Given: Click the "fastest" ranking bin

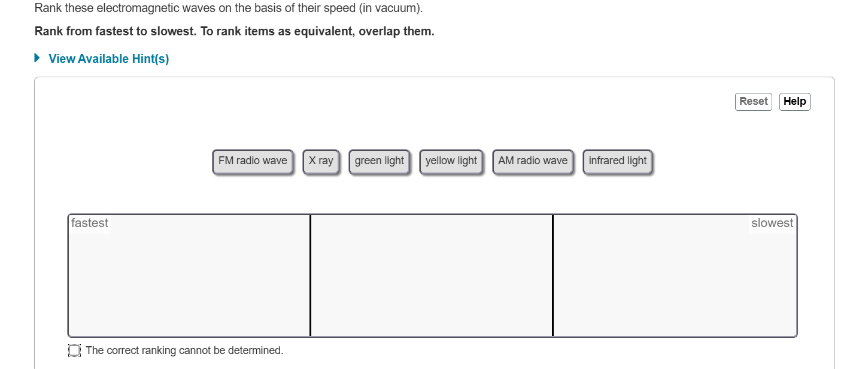Looking at the screenshot, I should point(189,276).
